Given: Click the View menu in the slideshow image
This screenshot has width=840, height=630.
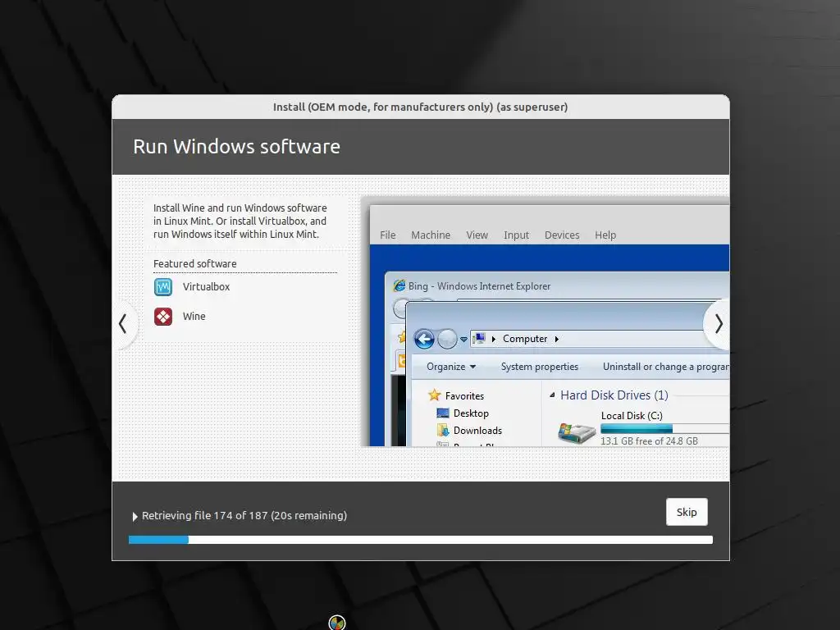Looking at the screenshot, I should coord(477,235).
